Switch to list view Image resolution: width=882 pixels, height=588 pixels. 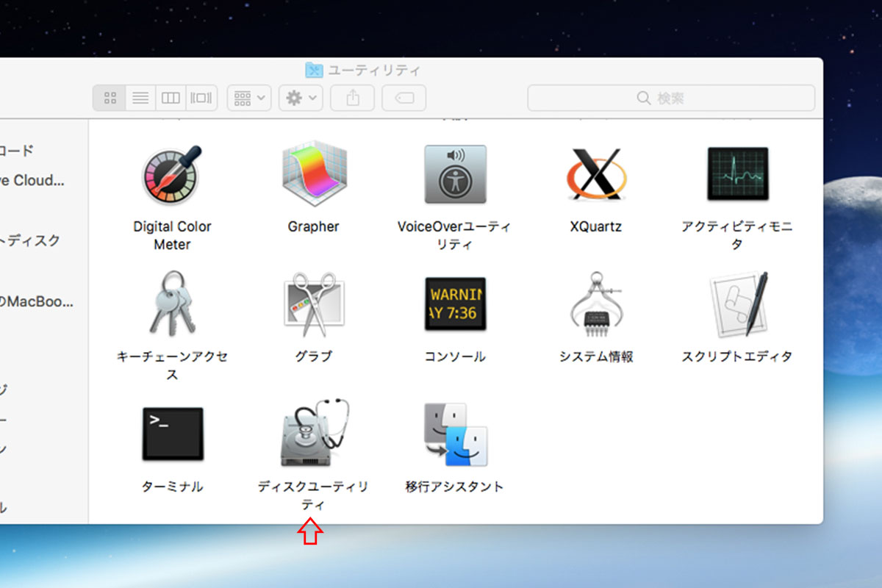[x=140, y=98]
